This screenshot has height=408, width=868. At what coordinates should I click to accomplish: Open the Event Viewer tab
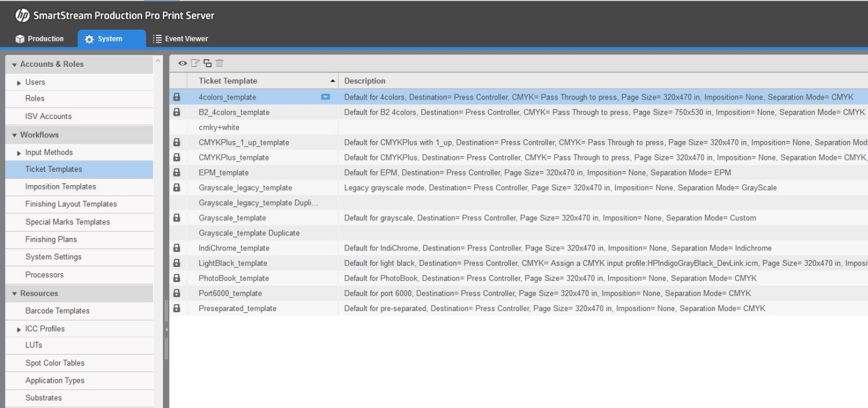[181, 39]
